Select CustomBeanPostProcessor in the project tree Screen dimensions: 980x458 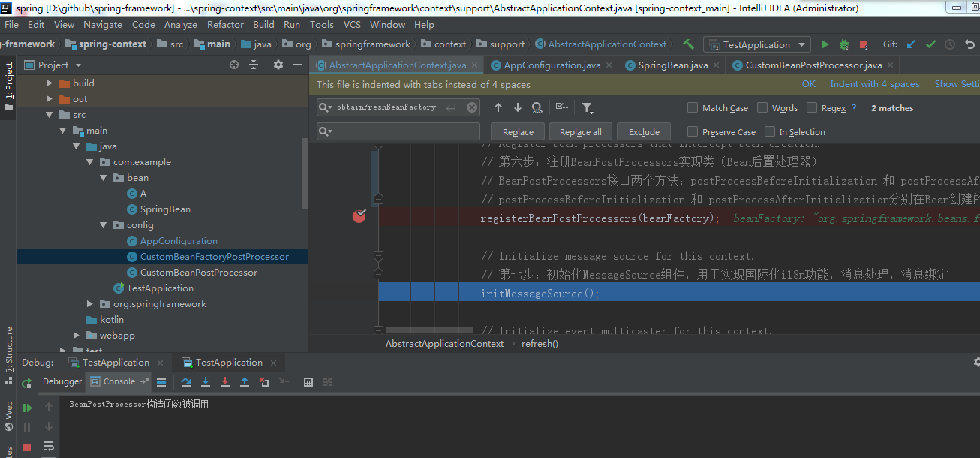click(x=199, y=273)
